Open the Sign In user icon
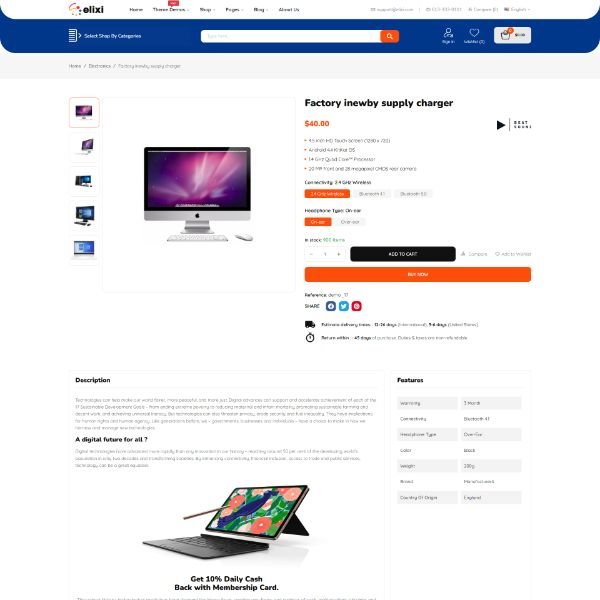600x600 pixels. click(448, 33)
